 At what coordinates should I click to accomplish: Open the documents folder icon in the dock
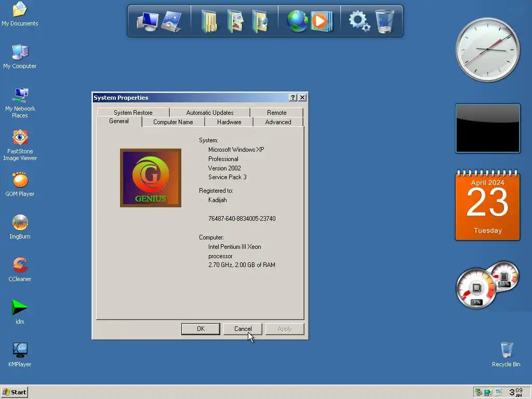[209, 21]
